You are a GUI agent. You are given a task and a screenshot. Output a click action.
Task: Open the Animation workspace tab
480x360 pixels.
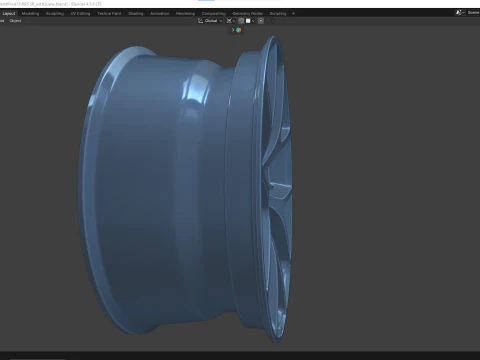point(159,14)
